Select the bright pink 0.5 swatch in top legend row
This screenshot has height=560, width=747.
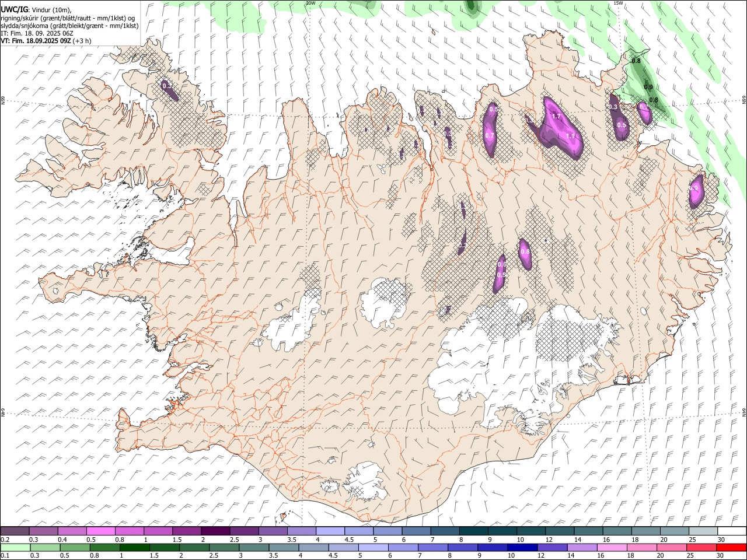point(100,531)
